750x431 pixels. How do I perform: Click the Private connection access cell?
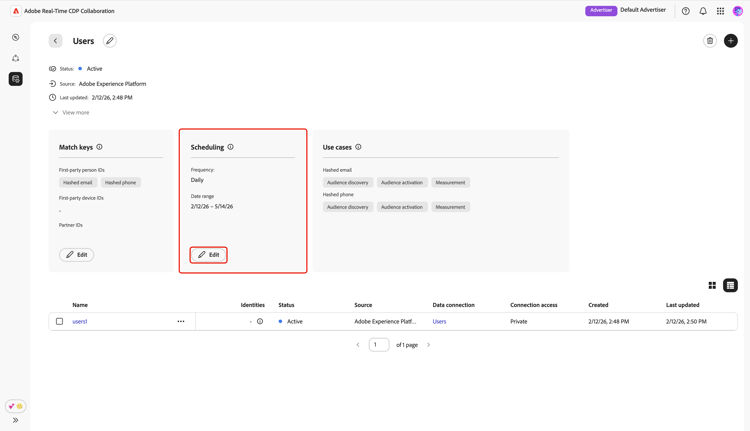(x=518, y=321)
